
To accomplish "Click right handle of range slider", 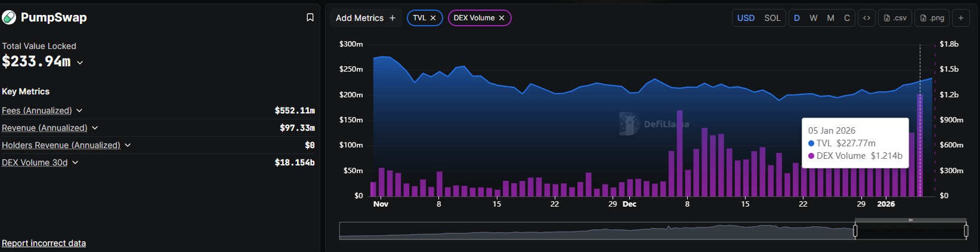I will [966, 231].
